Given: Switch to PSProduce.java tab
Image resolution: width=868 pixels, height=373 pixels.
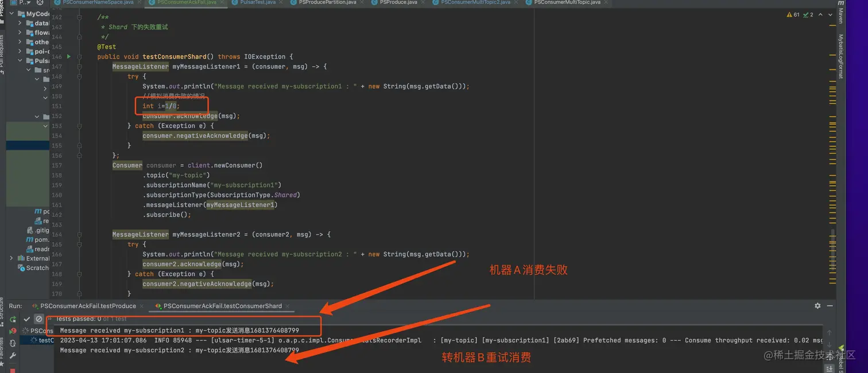Looking at the screenshot, I should [x=398, y=2].
